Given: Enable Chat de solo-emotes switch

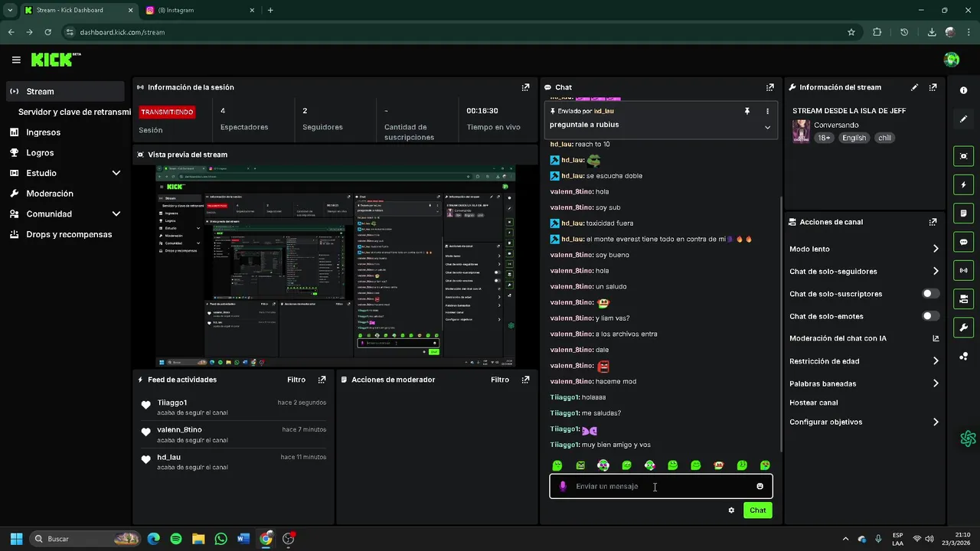Looking at the screenshot, I should tap(931, 316).
